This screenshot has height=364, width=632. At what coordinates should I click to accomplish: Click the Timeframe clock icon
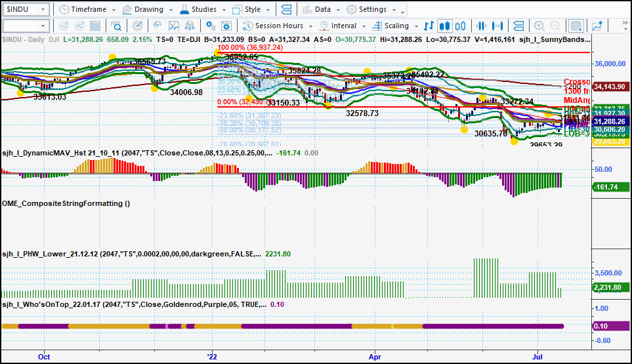coord(64,9)
